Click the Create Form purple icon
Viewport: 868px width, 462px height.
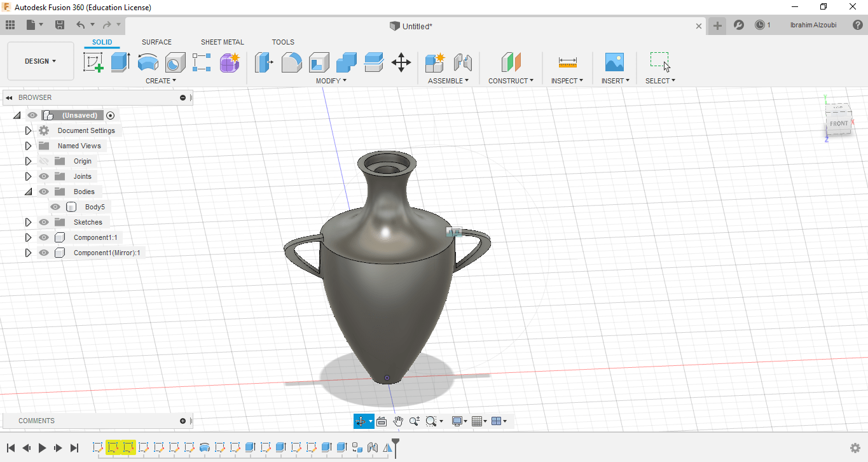point(230,62)
